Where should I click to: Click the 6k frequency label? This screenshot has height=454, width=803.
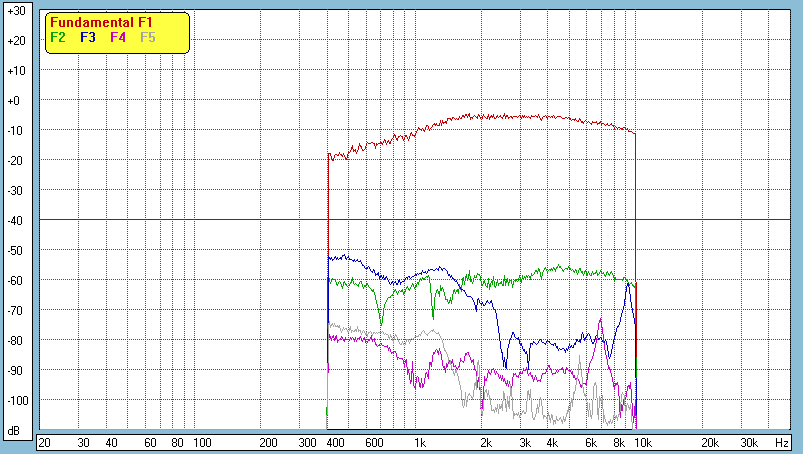591,443
